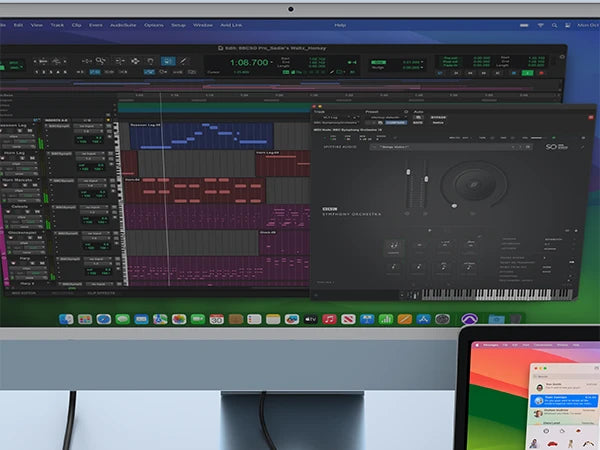Click the 1:08.700 main counter display

point(249,62)
